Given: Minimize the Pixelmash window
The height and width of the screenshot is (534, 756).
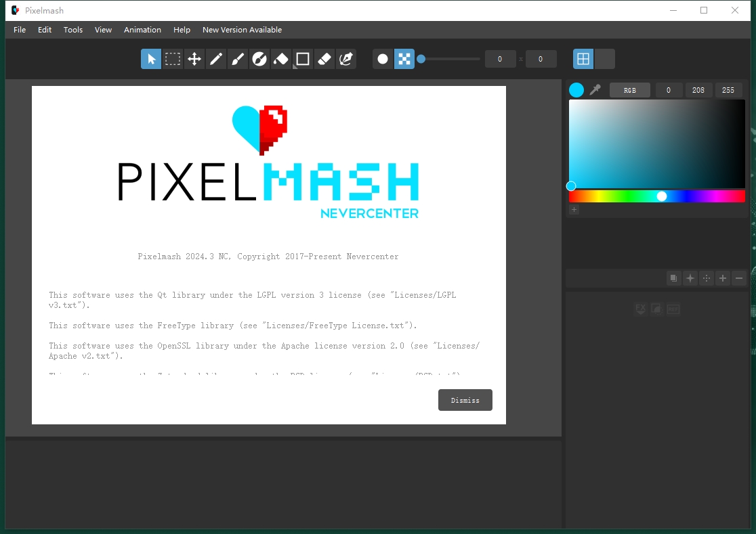Looking at the screenshot, I should click(x=673, y=10).
